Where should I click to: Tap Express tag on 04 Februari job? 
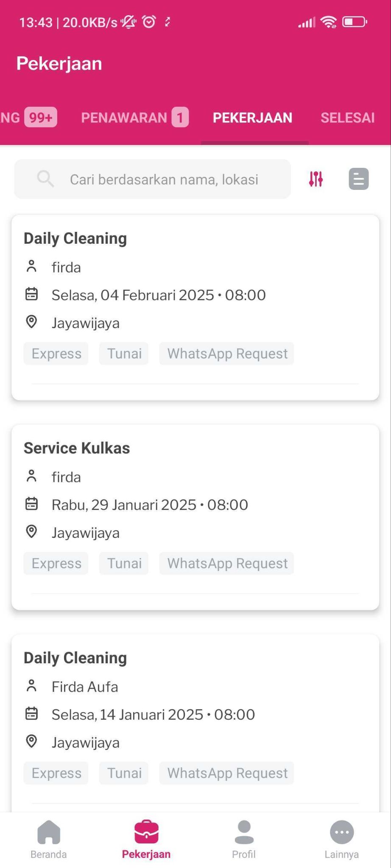point(56,353)
